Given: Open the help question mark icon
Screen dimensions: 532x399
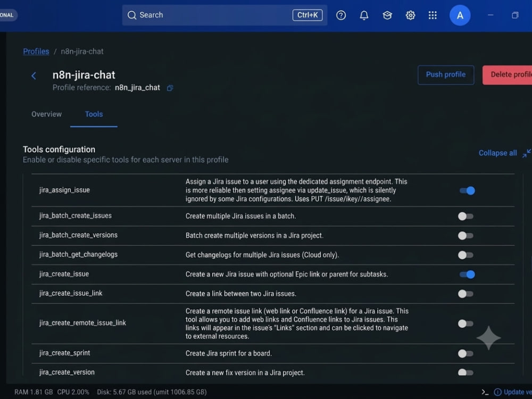Looking at the screenshot, I should click(341, 15).
